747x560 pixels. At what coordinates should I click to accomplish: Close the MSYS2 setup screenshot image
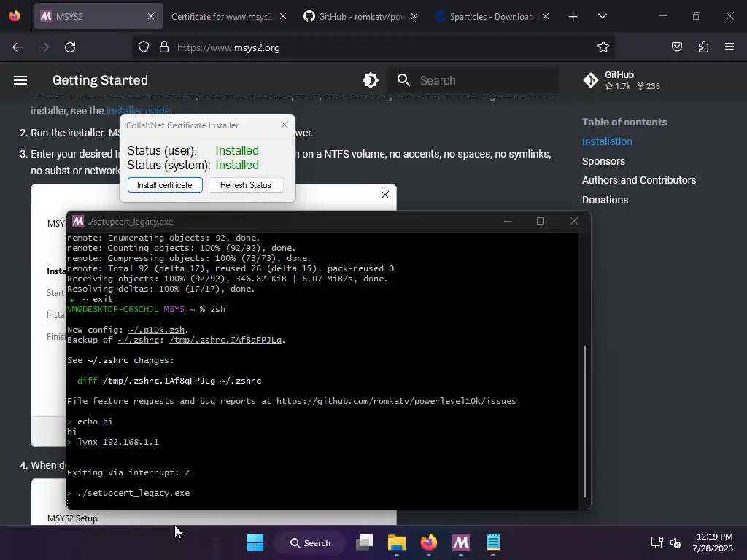coord(385,195)
